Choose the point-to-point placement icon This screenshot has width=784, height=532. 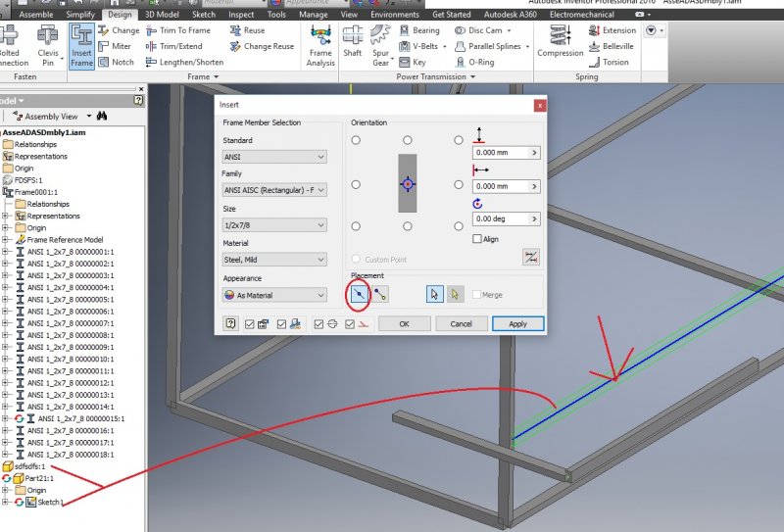click(380, 295)
